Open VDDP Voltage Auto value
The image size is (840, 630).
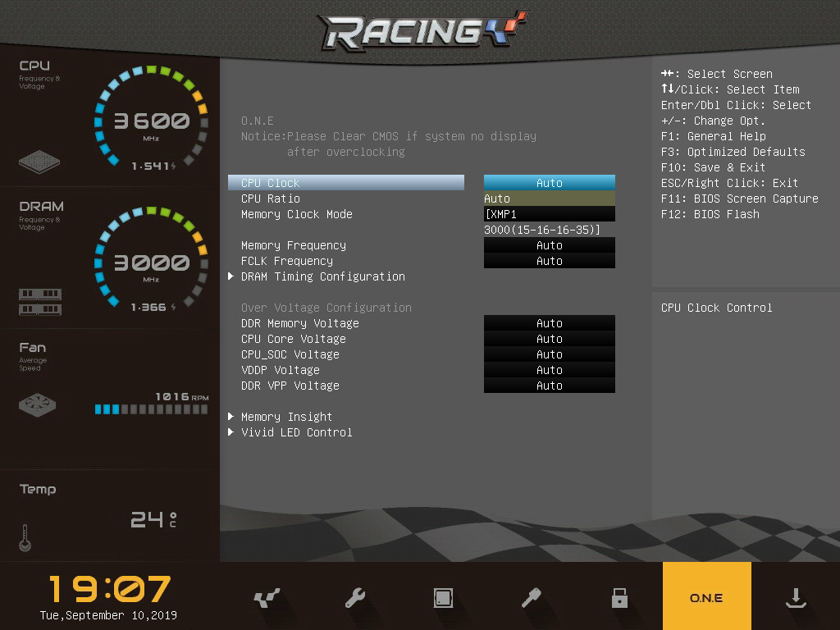(549, 370)
